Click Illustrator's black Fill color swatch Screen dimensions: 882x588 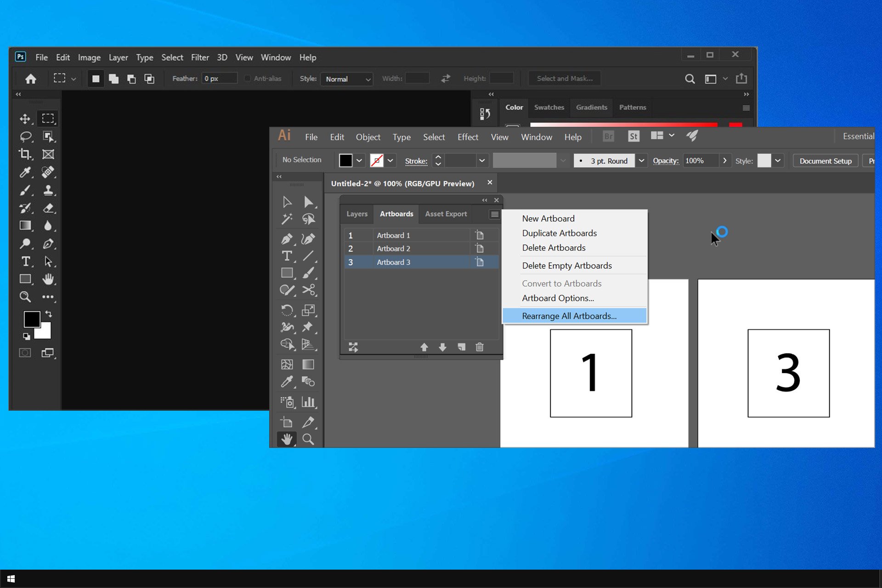[x=345, y=160]
